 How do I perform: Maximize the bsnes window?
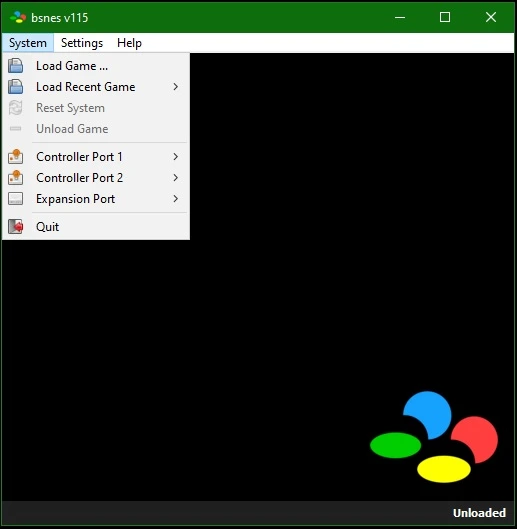[445, 17]
